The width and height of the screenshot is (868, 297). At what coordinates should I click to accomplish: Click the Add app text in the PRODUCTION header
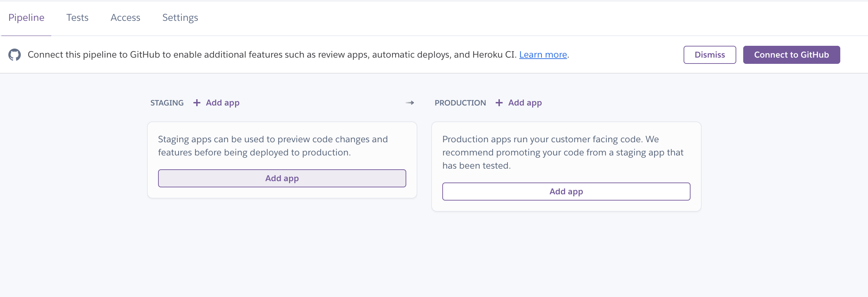tap(525, 103)
